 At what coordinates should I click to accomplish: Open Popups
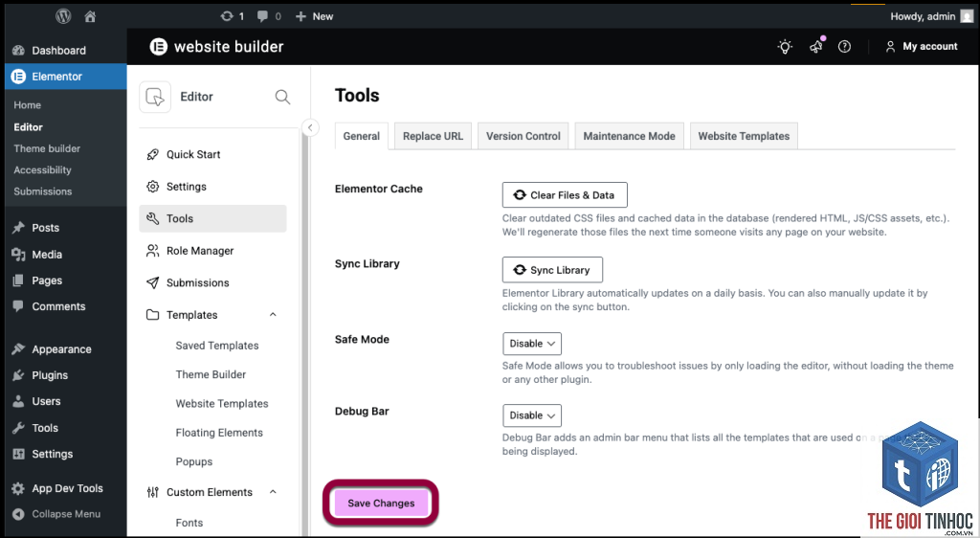[x=193, y=461]
